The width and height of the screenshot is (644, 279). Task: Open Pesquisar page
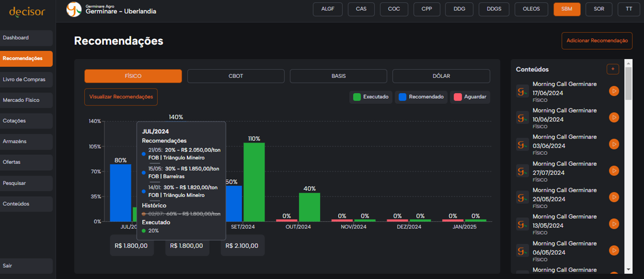[x=26, y=183]
